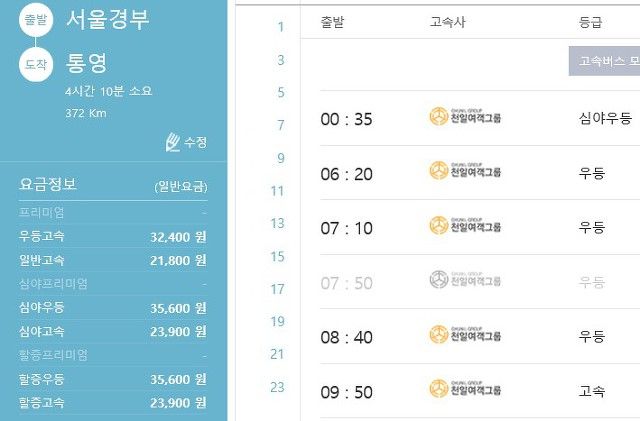Screen dimensions: 640x421
Task: Click the 천일여객그룹 logo on the 09:50 bus row
Action: (x=465, y=388)
